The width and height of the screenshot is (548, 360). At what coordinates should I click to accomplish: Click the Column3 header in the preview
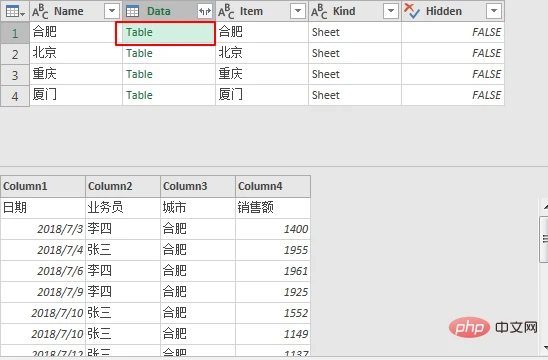(198, 186)
